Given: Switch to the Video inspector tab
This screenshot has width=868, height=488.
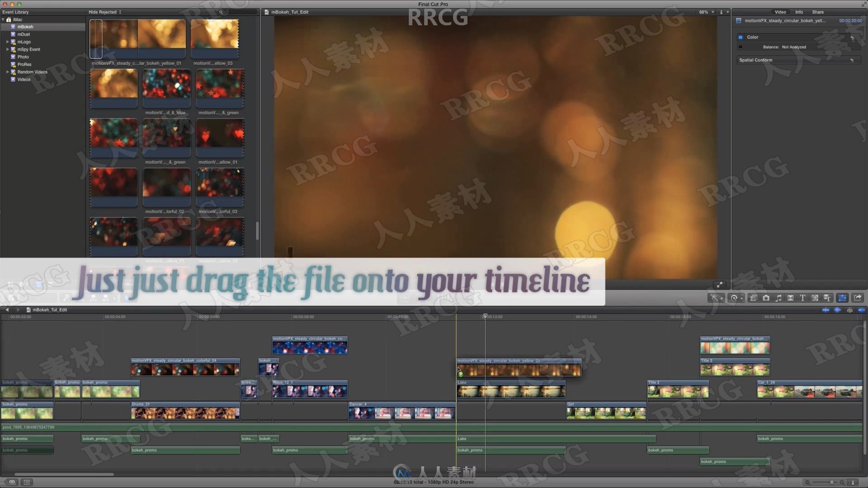Looking at the screenshot, I should click(x=780, y=12).
